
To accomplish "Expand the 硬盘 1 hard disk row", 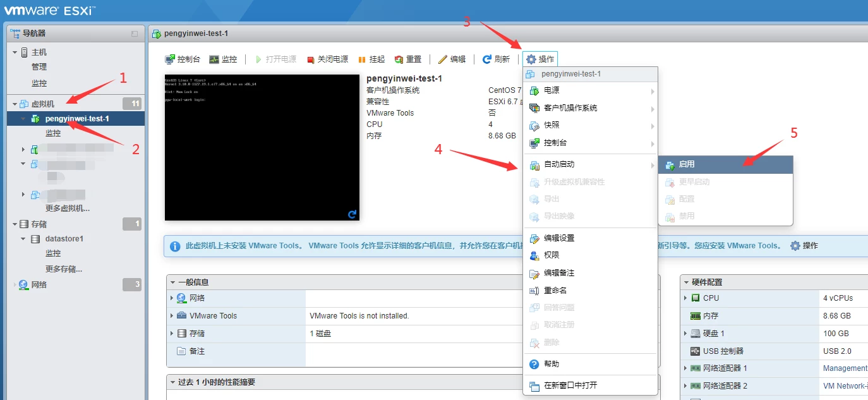I will (685, 334).
